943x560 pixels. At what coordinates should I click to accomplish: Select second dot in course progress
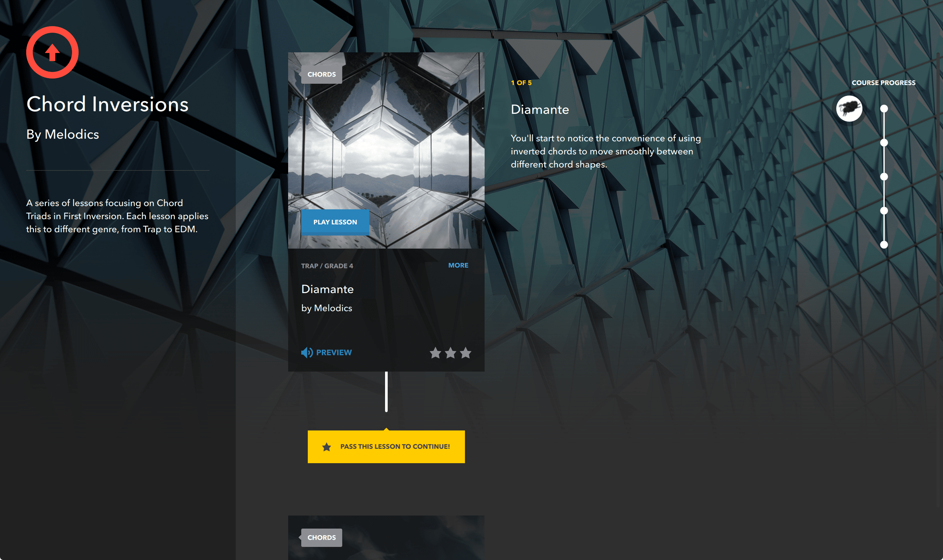[x=884, y=143]
